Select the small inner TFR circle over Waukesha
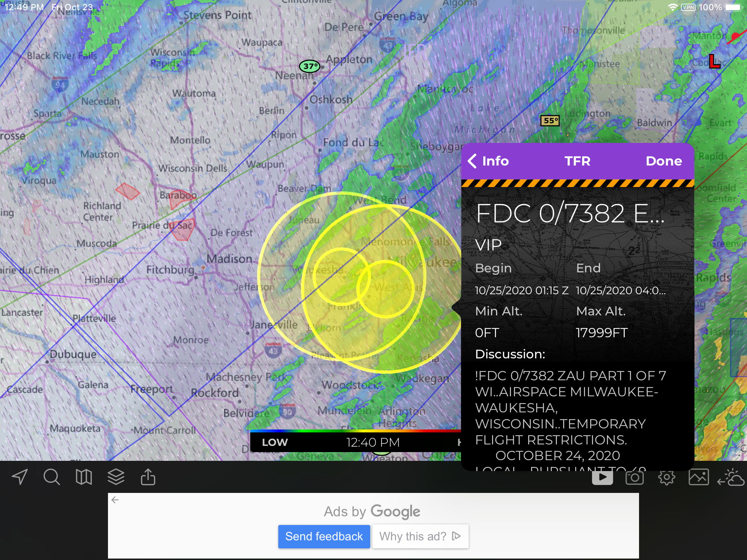Viewport: 747px width, 560px height. tap(342, 277)
